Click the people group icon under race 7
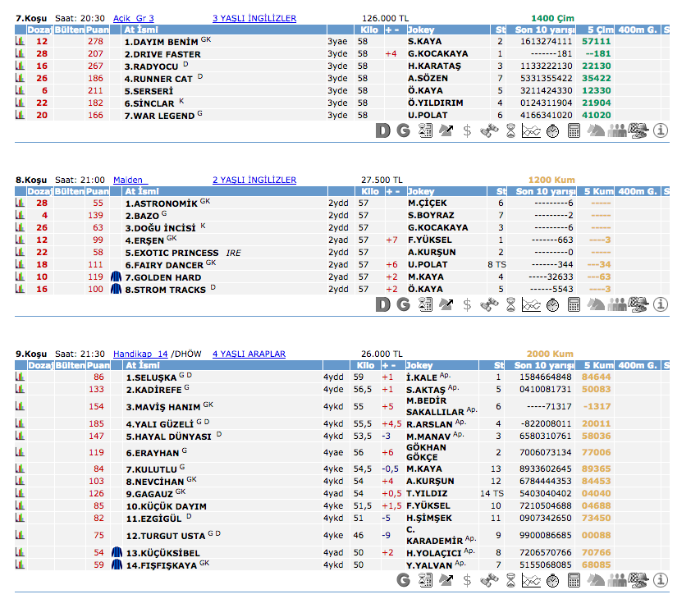 617,130
